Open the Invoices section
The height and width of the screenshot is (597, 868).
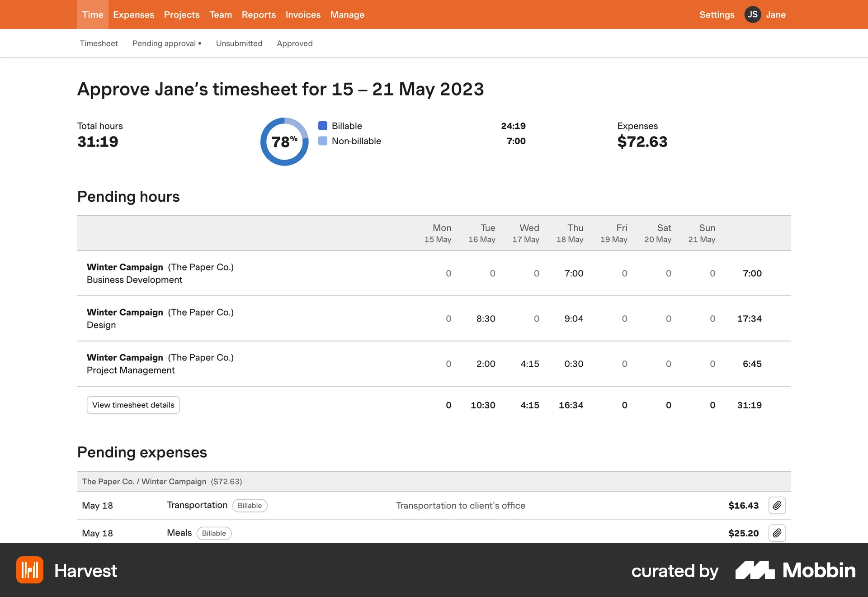303,14
